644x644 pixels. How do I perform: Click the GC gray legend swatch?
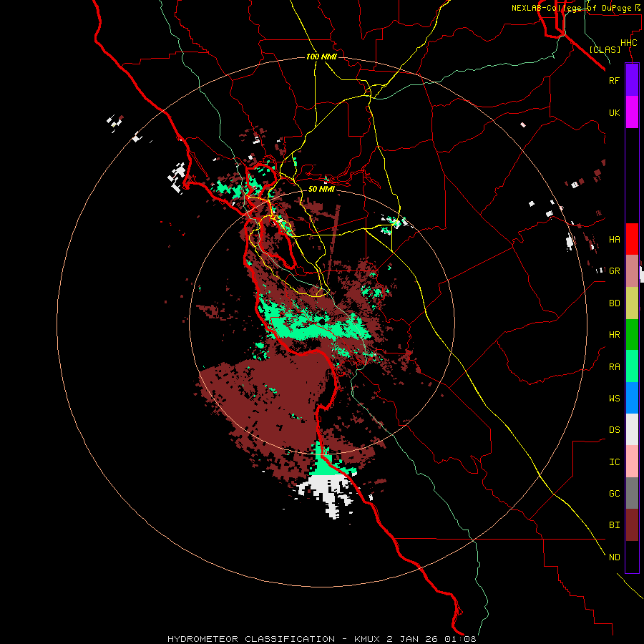tap(632, 493)
